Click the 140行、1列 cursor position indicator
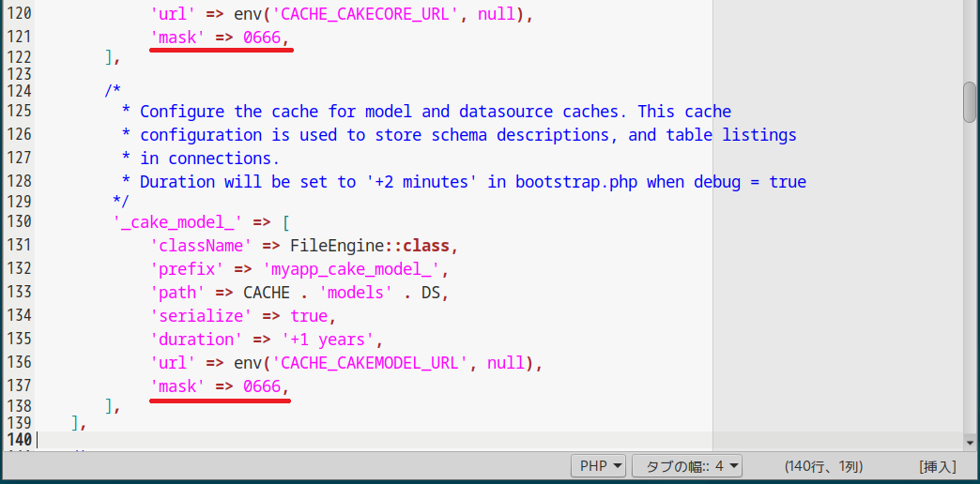The image size is (980, 484). [823, 466]
